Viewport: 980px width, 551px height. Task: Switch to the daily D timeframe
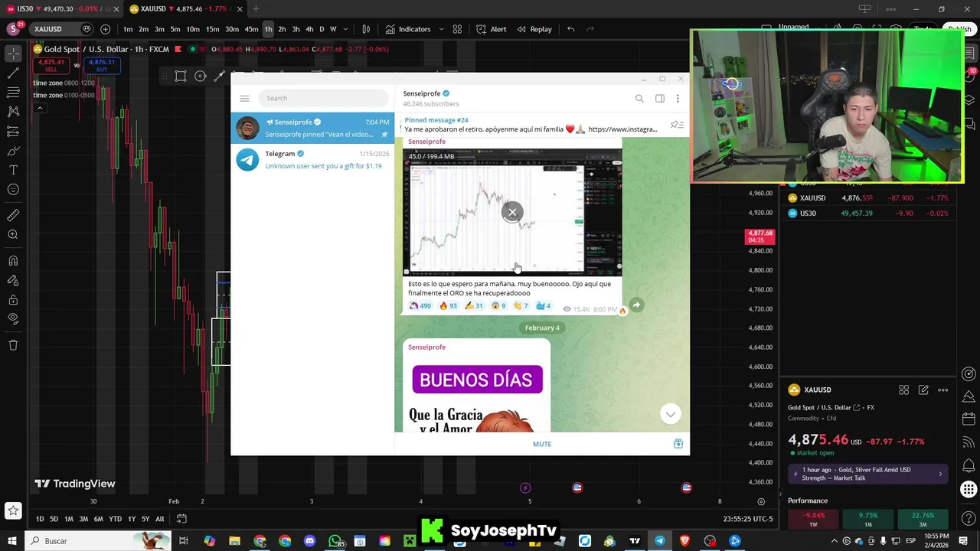(x=322, y=29)
